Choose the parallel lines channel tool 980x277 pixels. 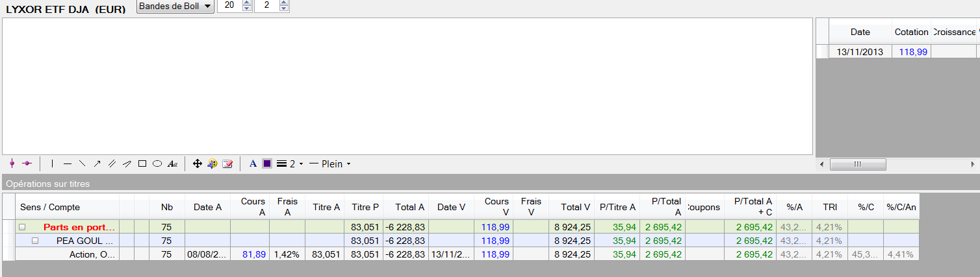(x=112, y=164)
